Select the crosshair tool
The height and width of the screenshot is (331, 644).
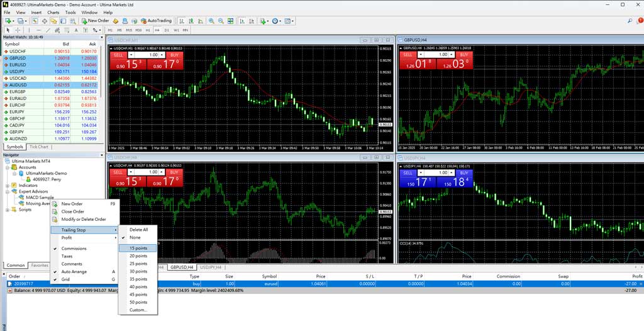(18, 30)
